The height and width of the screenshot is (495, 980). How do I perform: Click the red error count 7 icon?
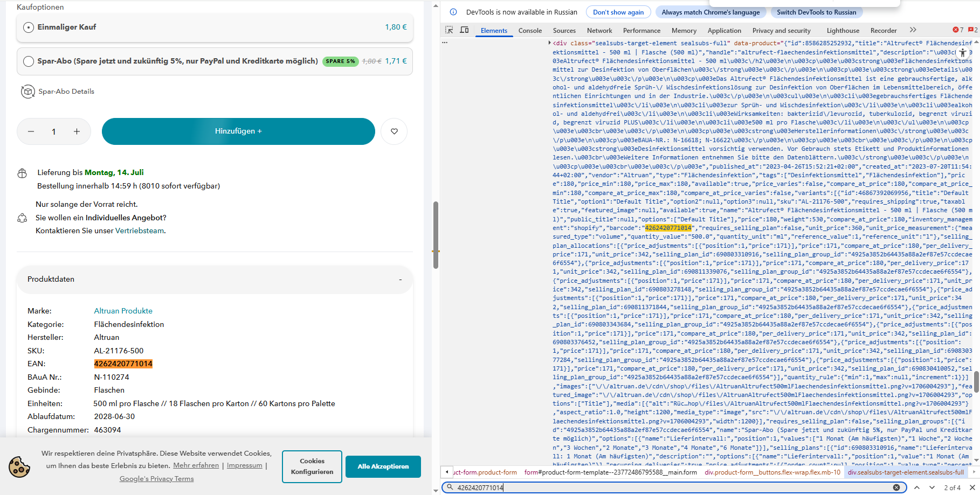(x=958, y=30)
